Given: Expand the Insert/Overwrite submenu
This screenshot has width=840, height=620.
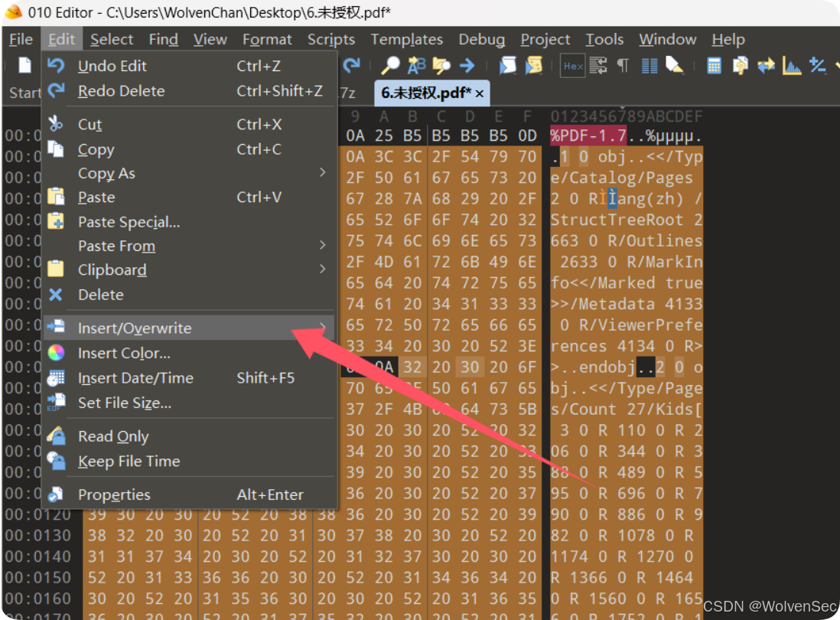Looking at the screenshot, I should tap(189, 328).
